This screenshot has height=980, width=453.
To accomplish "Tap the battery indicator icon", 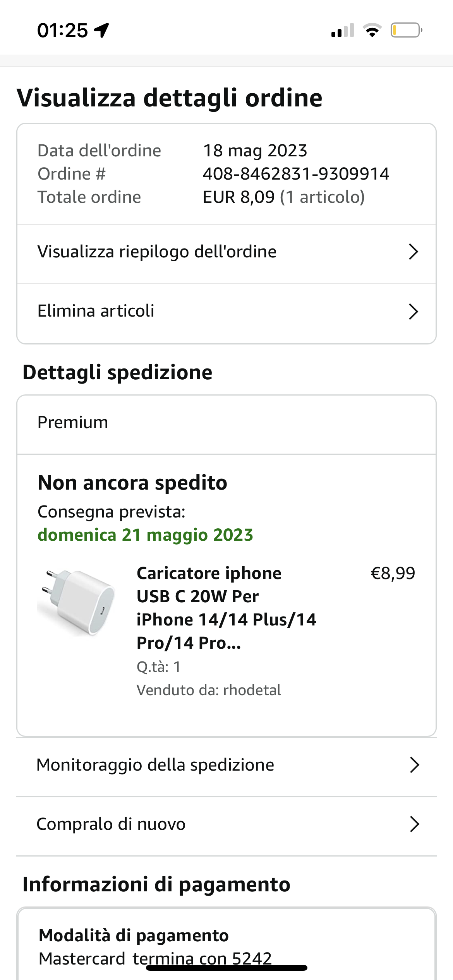I will point(406,30).
